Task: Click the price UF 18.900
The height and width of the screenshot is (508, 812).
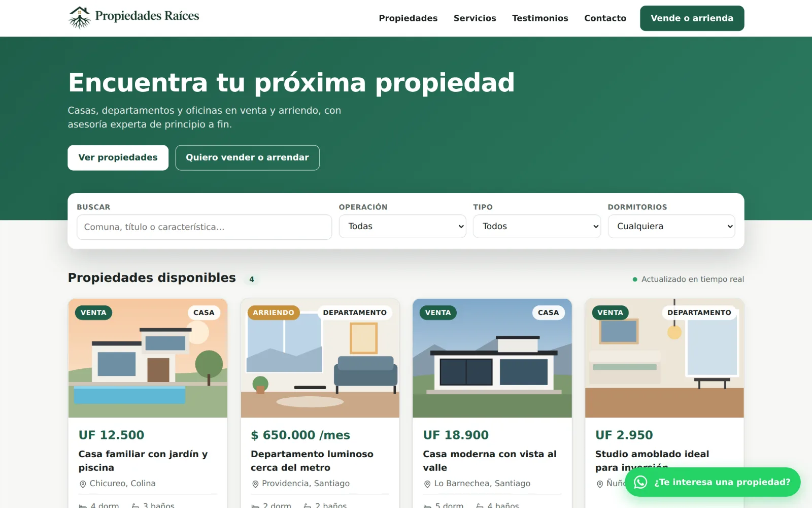Action: [x=456, y=435]
